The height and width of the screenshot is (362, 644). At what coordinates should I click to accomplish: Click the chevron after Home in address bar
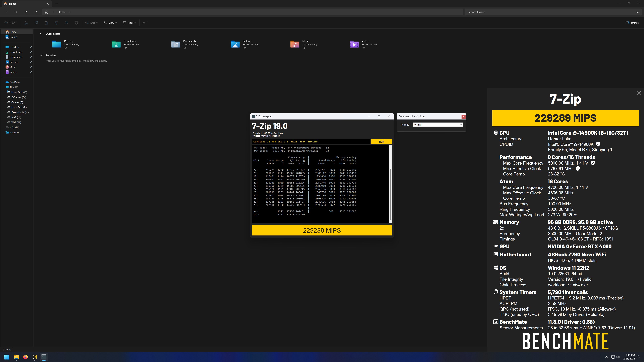click(70, 12)
